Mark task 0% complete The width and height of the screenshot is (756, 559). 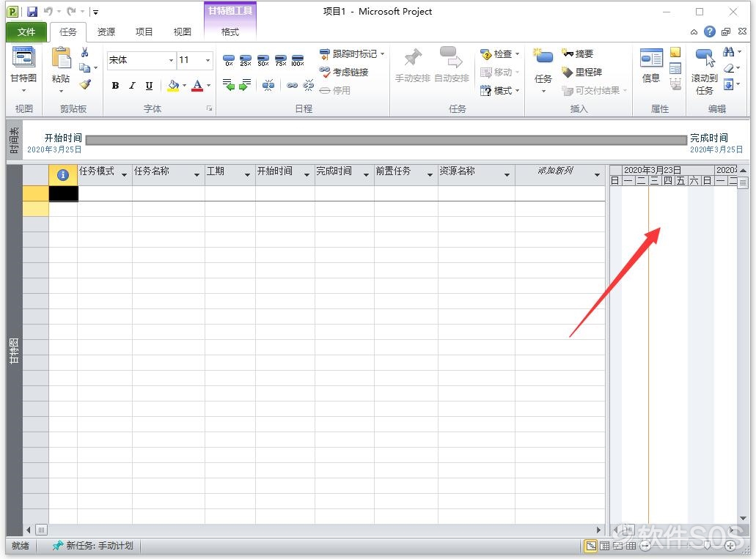point(229,60)
